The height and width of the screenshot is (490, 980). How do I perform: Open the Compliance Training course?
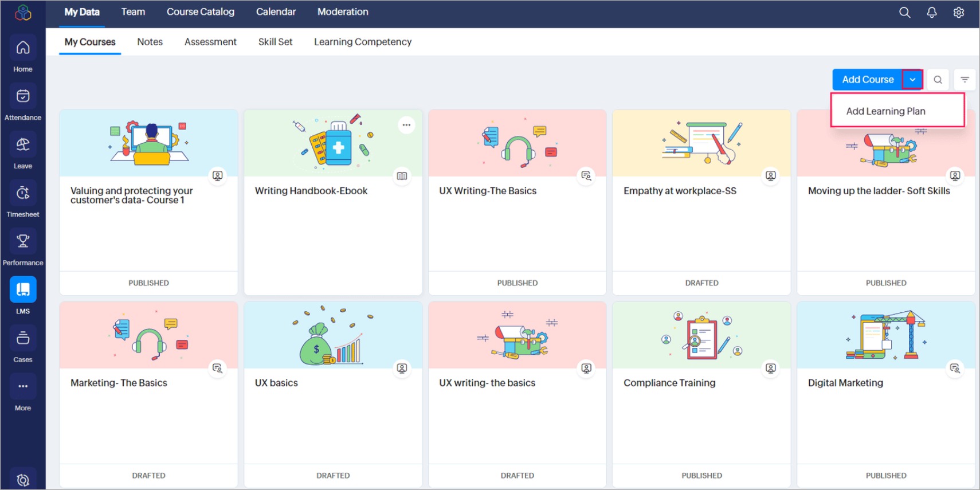tap(669, 383)
